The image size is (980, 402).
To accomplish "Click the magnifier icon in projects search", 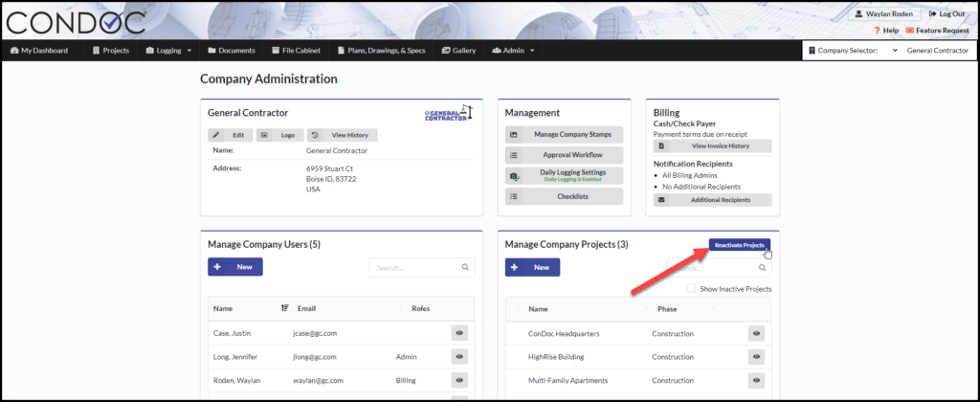I will (762, 268).
